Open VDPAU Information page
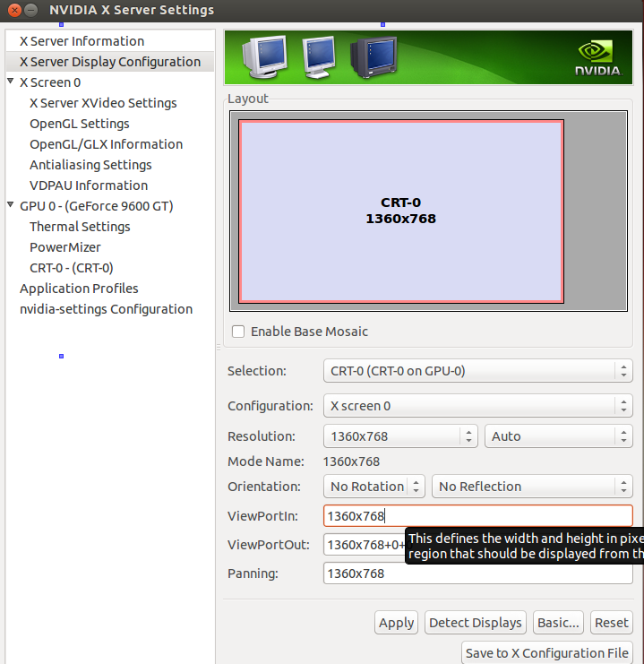644x664 pixels. coord(89,185)
